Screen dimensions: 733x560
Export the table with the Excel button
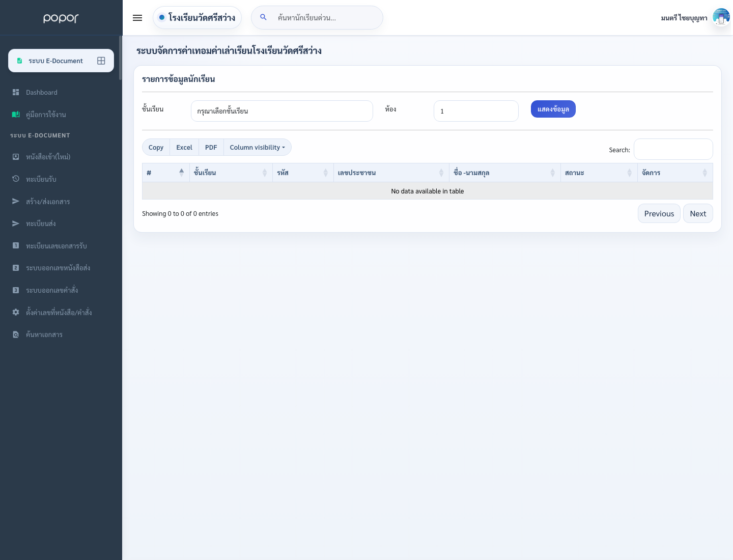(184, 147)
